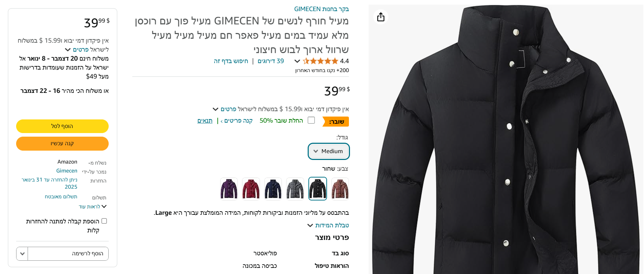Click the share icon on product image
Screen dimensions: 644x274
[x=381, y=17]
